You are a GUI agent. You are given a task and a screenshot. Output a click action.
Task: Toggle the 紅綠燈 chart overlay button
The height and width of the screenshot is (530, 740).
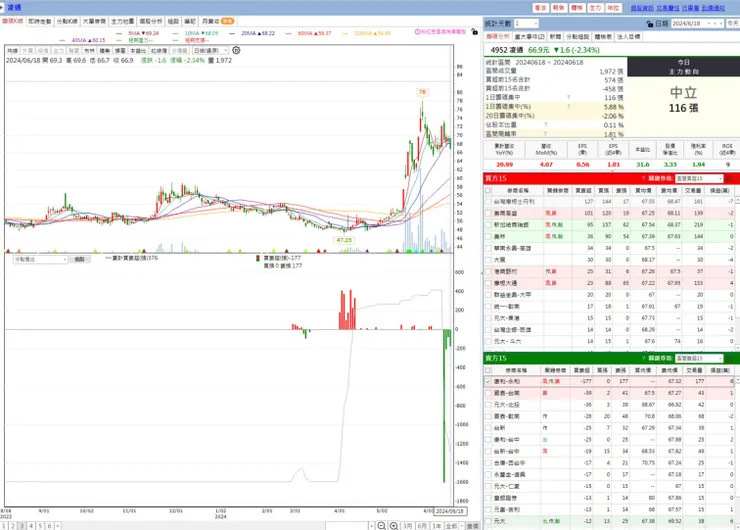[x=159, y=50]
